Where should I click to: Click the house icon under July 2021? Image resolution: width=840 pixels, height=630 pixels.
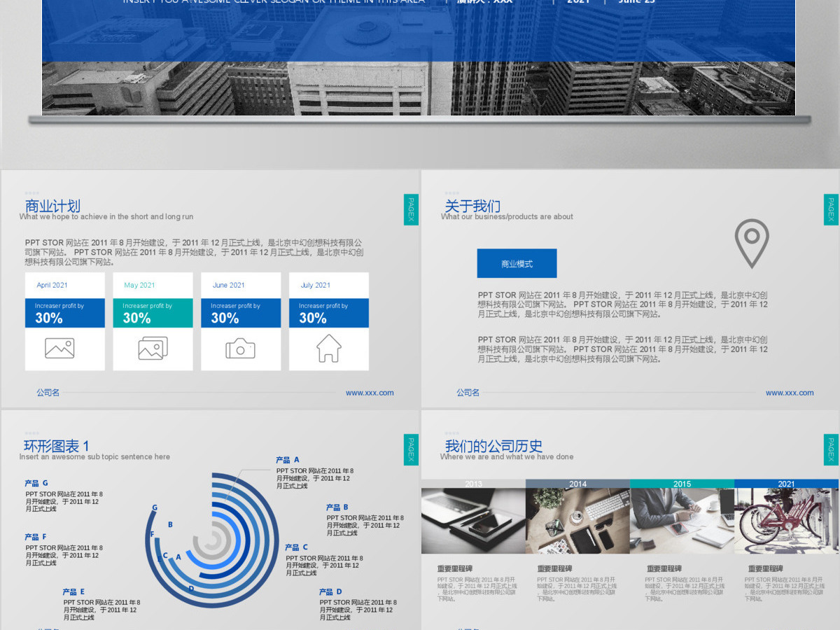(328, 348)
